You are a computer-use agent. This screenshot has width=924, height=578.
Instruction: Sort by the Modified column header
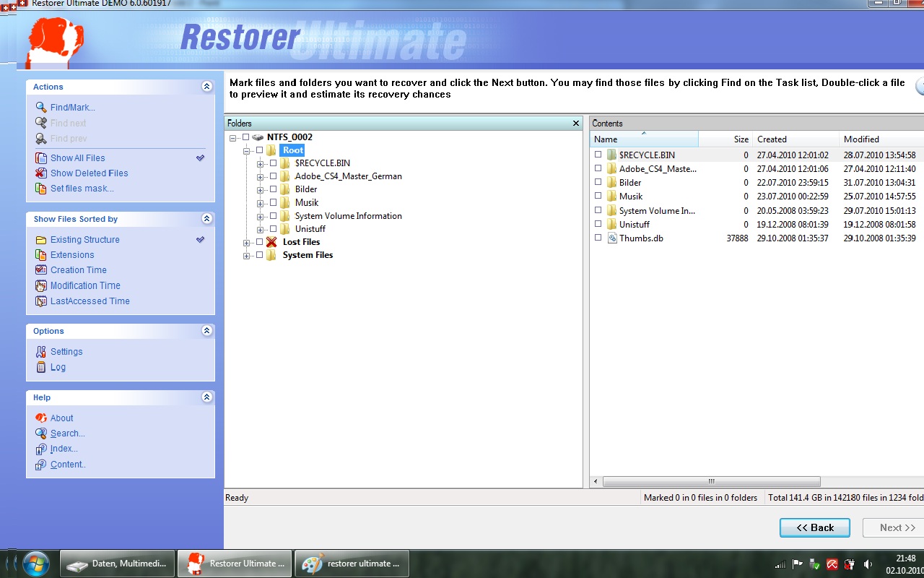pyautogui.click(x=881, y=139)
